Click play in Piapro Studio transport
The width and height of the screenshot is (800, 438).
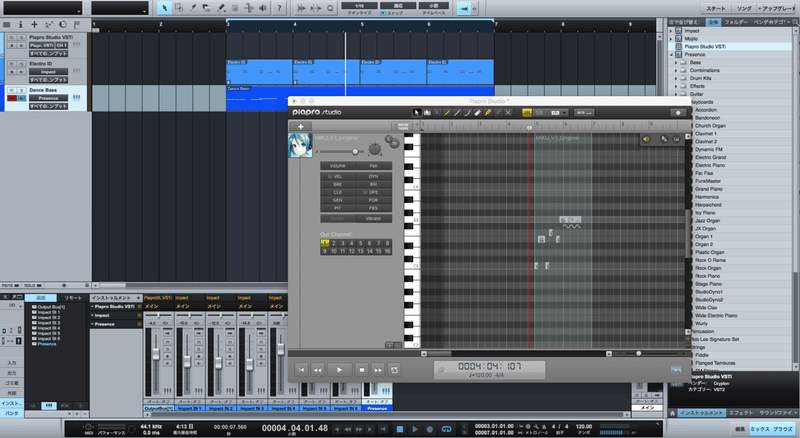tap(339, 370)
